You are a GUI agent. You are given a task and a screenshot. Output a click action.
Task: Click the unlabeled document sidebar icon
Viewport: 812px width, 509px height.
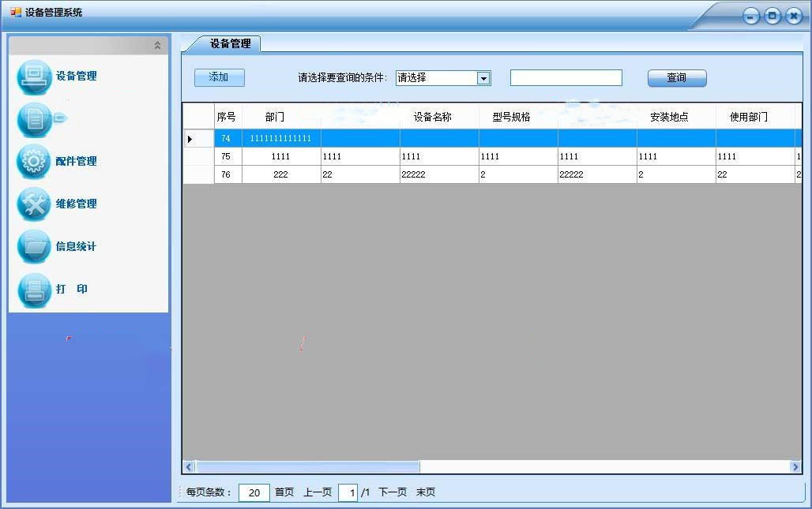coord(34,119)
